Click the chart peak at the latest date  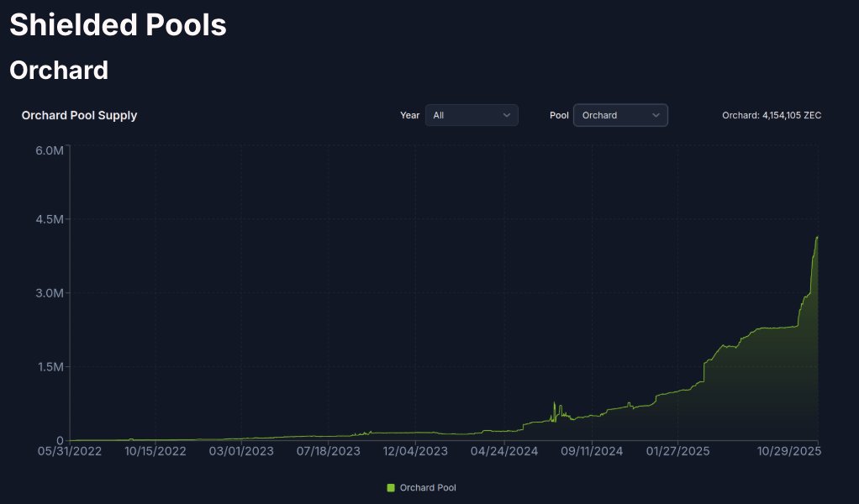click(817, 237)
